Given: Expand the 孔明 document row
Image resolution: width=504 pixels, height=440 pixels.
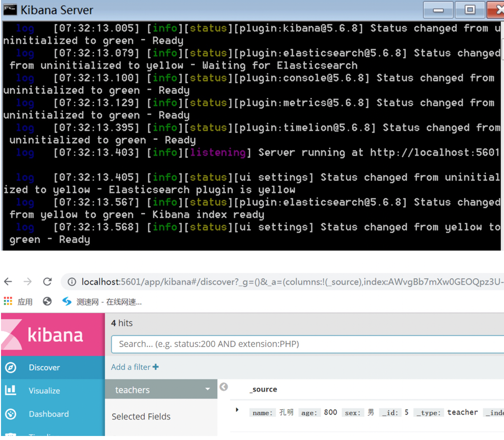Looking at the screenshot, I should (x=237, y=410).
